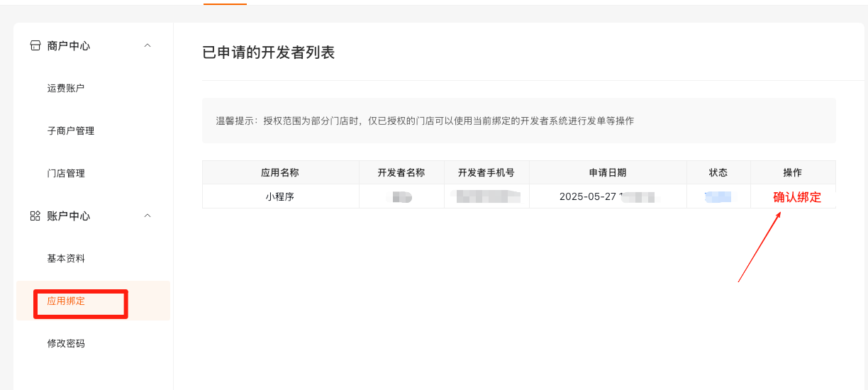Click the grid icon beside 账户中心

(x=35, y=216)
